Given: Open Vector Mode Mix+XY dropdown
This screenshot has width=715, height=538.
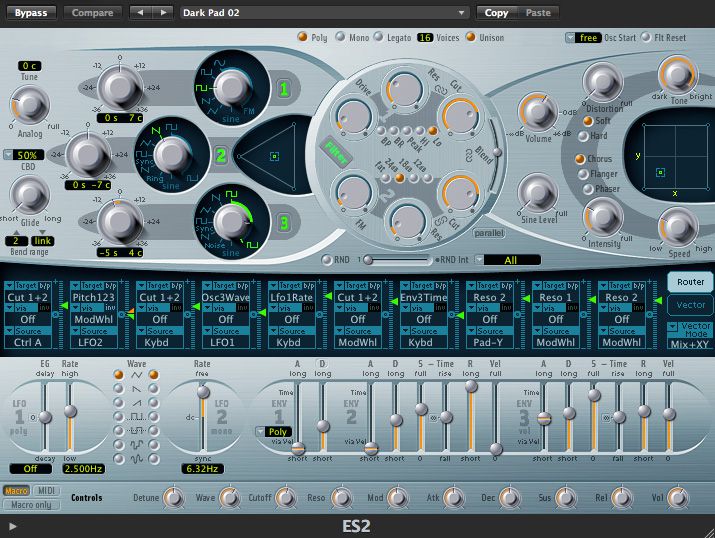Looking at the screenshot, I should [689, 335].
